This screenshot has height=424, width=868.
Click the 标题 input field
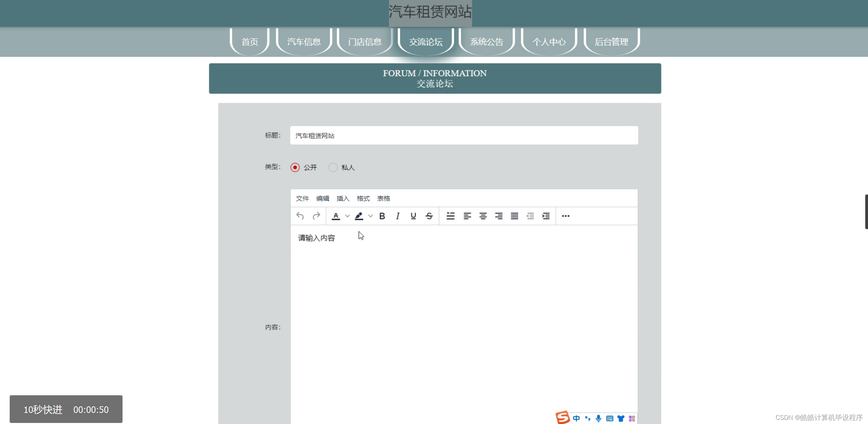click(464, 135)
